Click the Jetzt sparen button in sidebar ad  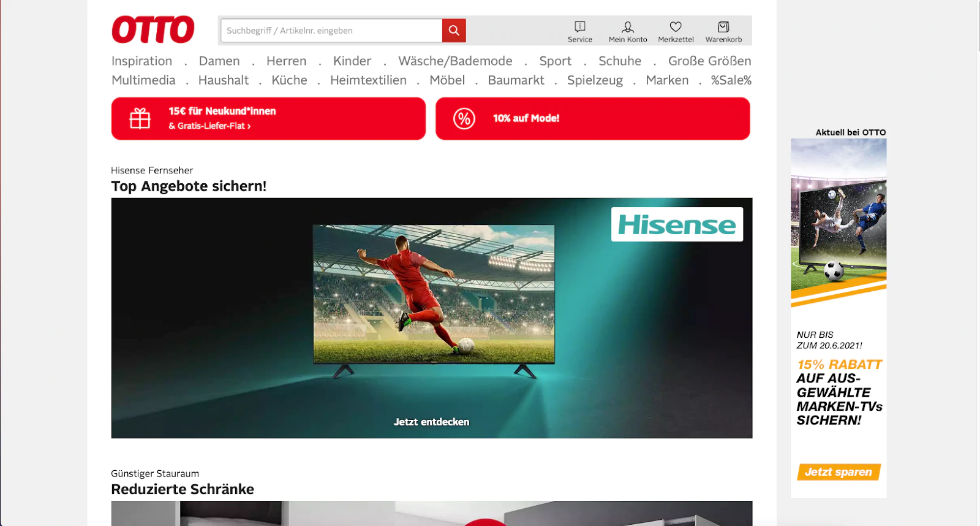tap(839, 472)
